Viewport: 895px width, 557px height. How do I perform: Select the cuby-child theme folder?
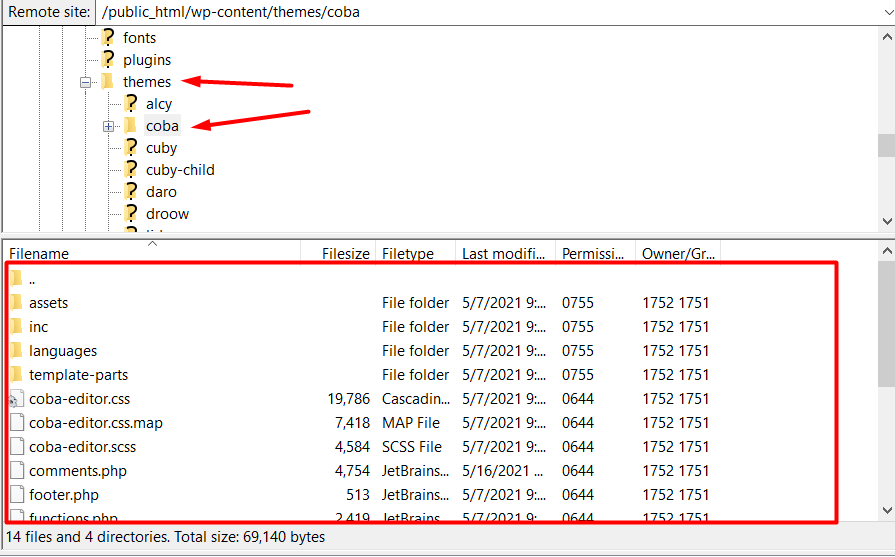(180, 170)
